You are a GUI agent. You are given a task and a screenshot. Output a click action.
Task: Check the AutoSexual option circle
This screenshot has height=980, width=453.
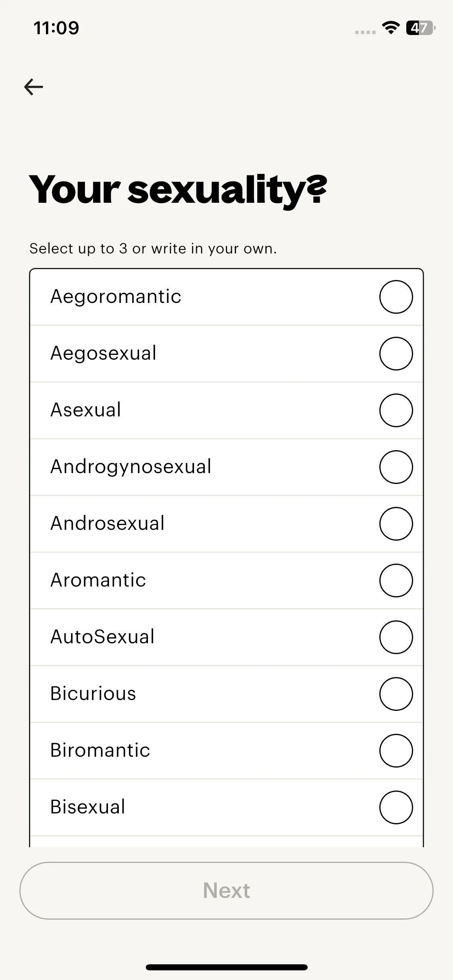[x=396, y=637]
